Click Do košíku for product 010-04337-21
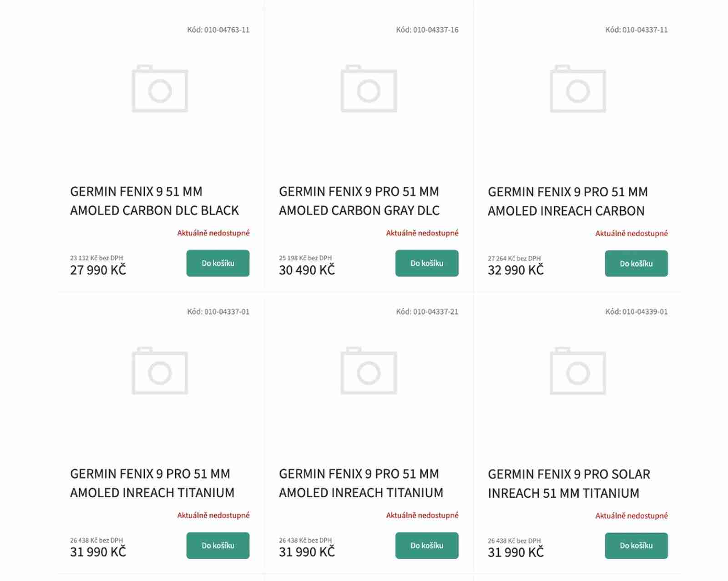Viewport: 728px width, 581px height. click(x=427, y=545)
